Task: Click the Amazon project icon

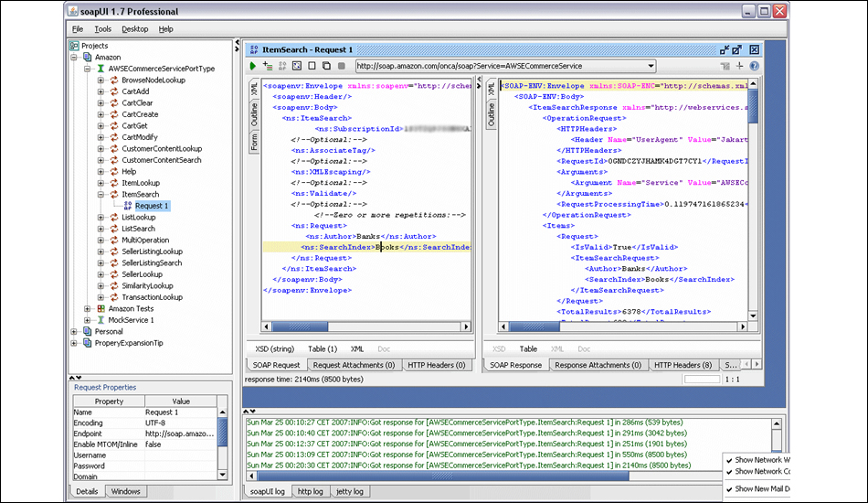Action: (x=88, y=57)
